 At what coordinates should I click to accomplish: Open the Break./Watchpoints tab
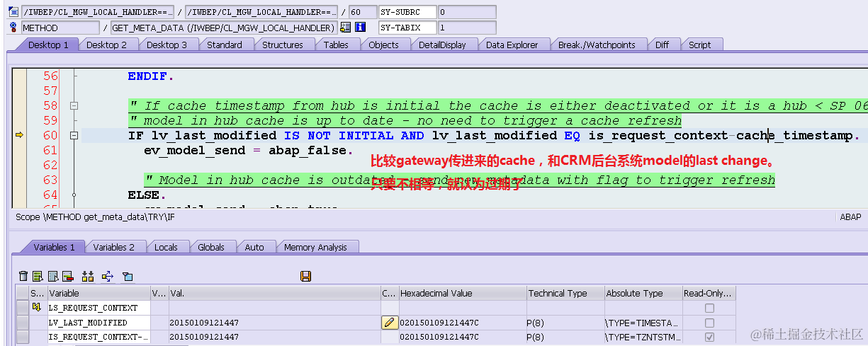pos(597,45)
